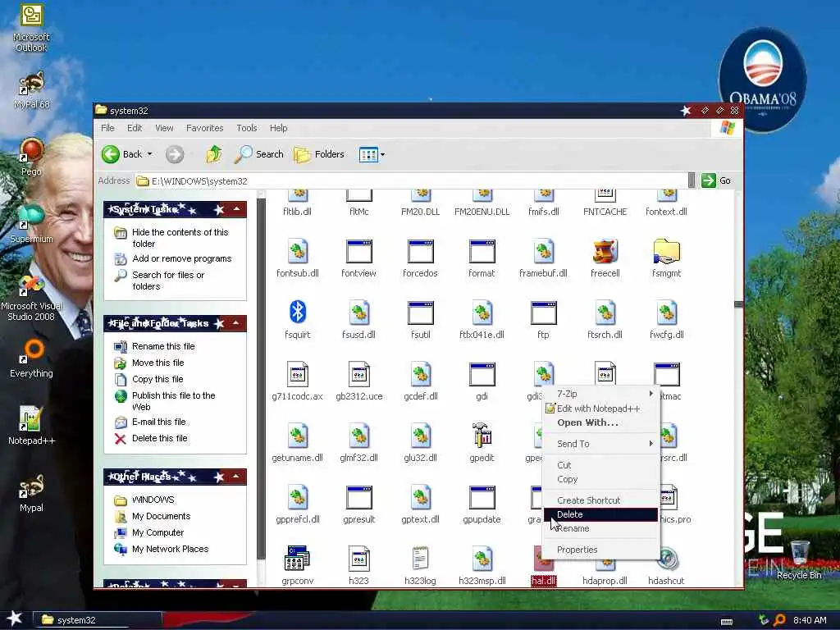The width and height of the screenshot is (840, 630).
Task: Choose Copy in the context menu
Action: point(600,479)
